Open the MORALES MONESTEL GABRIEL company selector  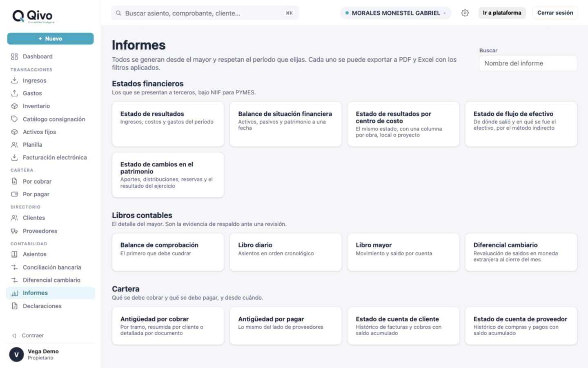pyautogui.click(x=396, y=13)
